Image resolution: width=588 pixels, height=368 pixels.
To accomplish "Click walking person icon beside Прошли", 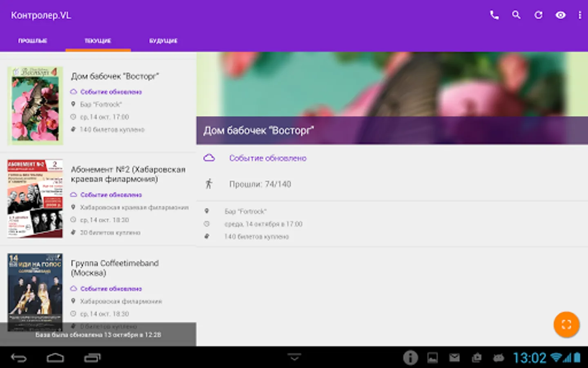I will (209, 184).
